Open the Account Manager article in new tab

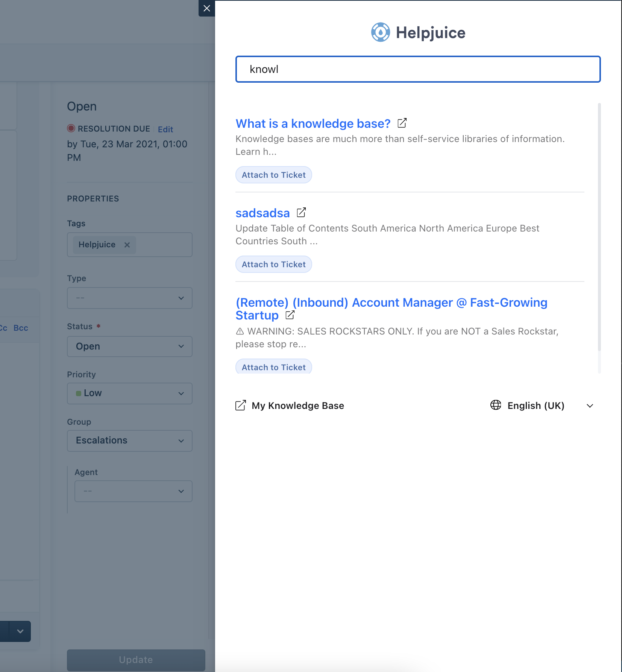pyautogui.click(x=290, y=315)
